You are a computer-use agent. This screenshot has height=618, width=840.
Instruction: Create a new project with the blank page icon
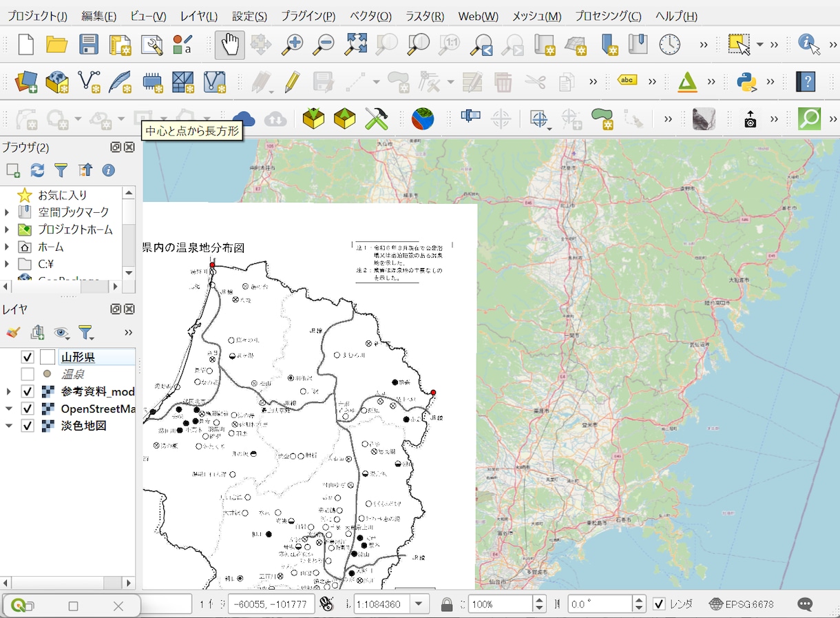pos(25,45)
